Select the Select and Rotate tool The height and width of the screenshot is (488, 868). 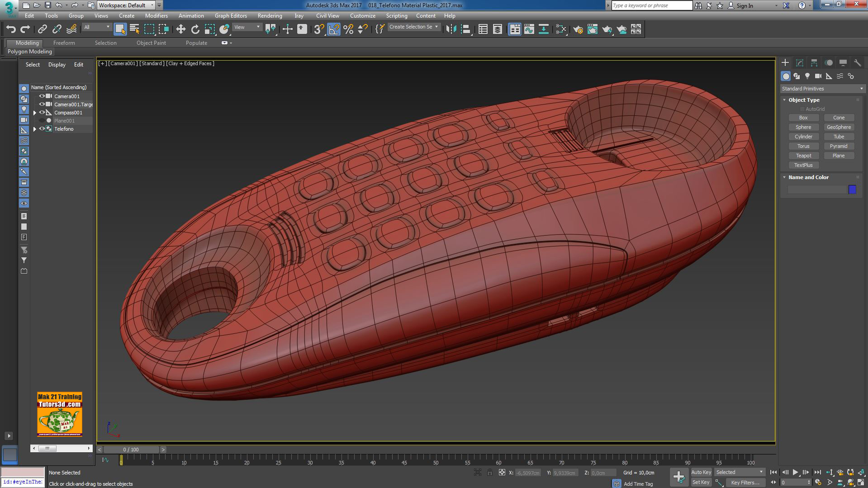point(195,28)
